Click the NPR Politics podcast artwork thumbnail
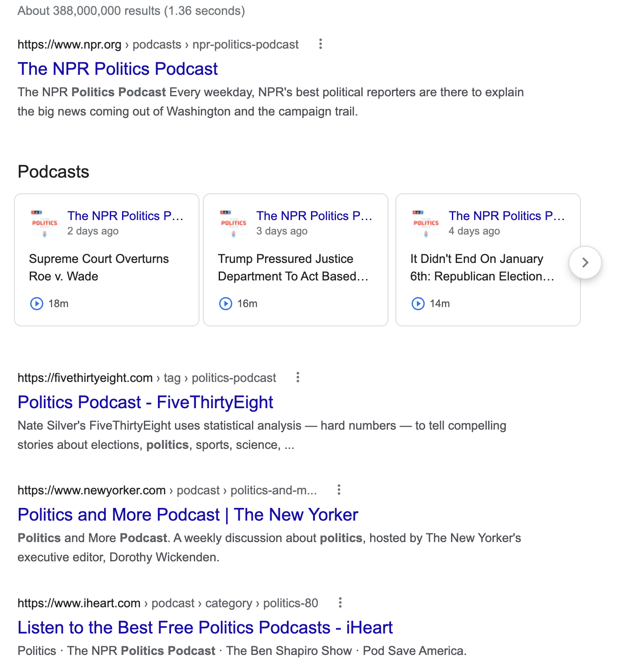The height and width of the screenshot is (672, 643). (x=44, y=223)
